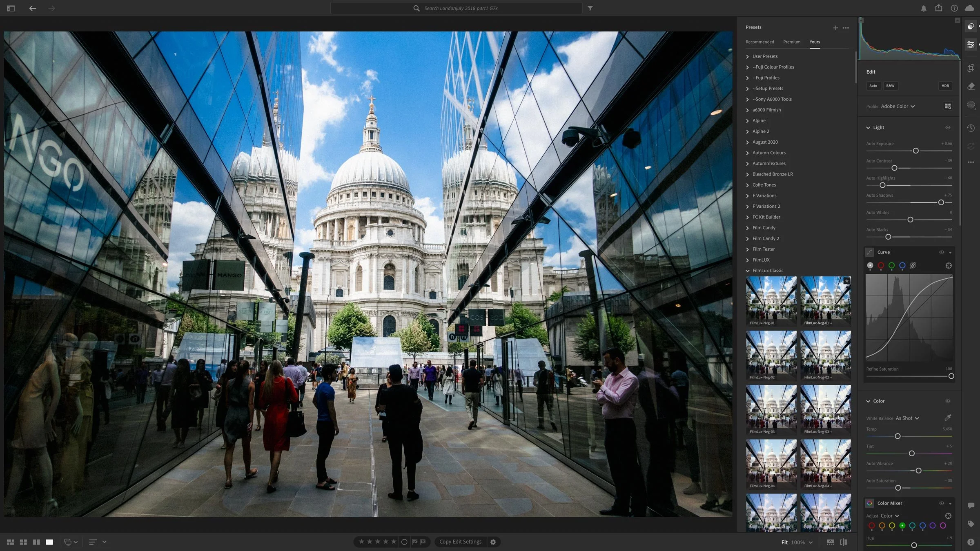Click the plus icon to create preset
This screenshot has height=551, width=980.
(x=835, y=28)
